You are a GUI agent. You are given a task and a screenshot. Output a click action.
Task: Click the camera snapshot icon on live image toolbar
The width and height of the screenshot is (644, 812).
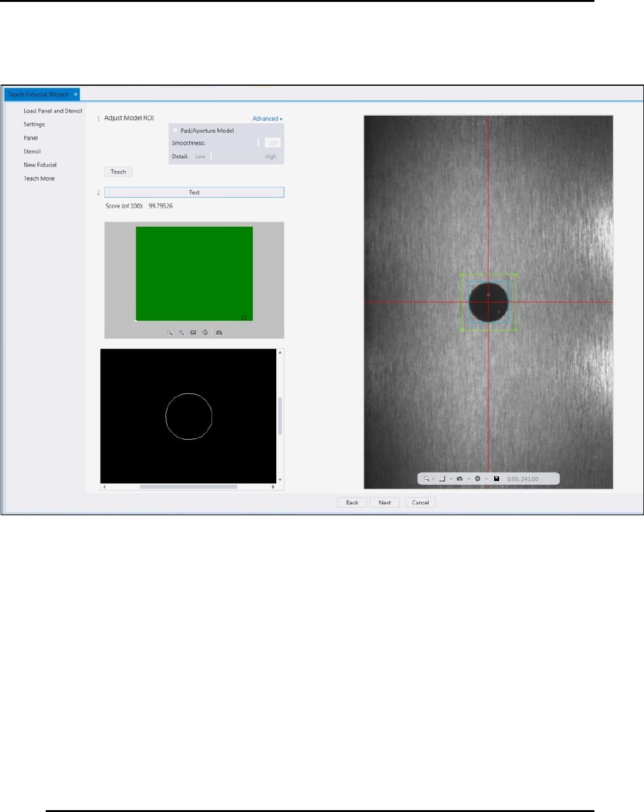pos(460,478)
